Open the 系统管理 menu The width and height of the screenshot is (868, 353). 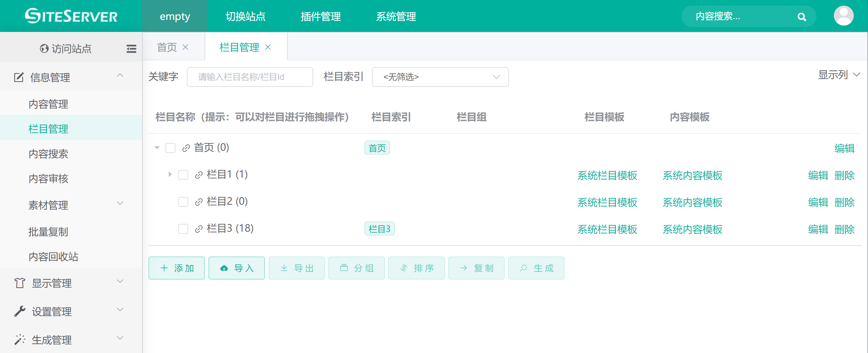click(396, 16)
